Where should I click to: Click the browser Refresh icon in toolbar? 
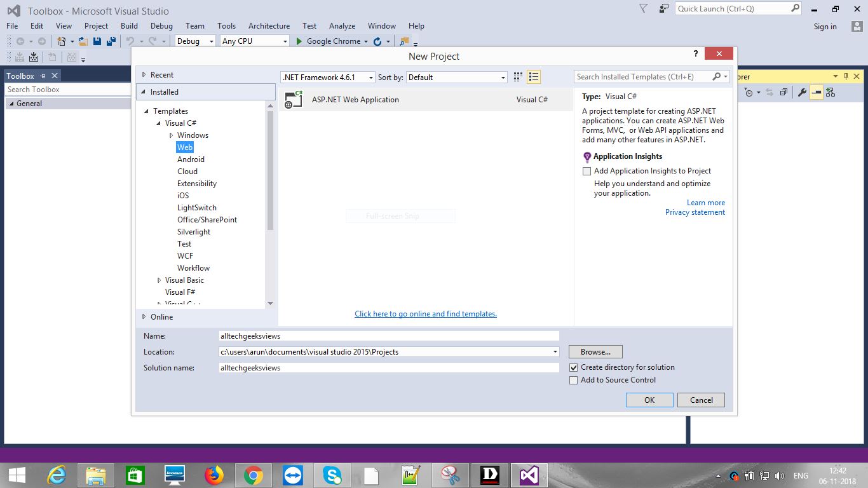(x=377, y=41)
